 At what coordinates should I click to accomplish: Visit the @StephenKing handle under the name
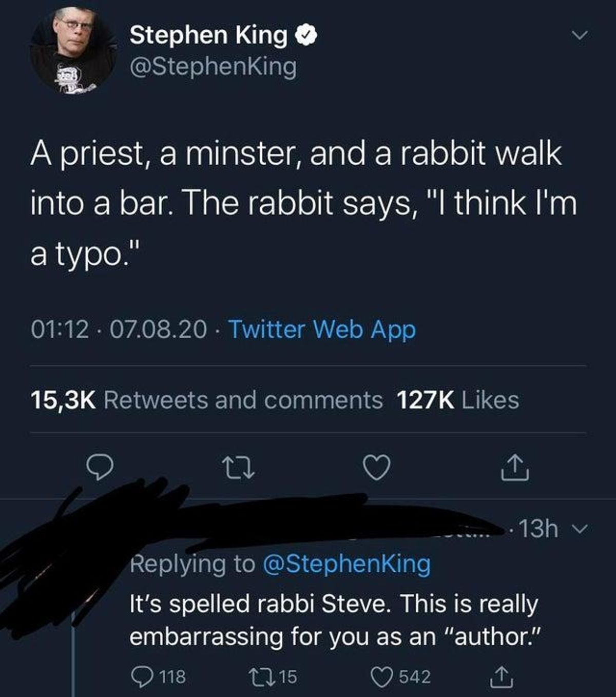click(214, 67)
